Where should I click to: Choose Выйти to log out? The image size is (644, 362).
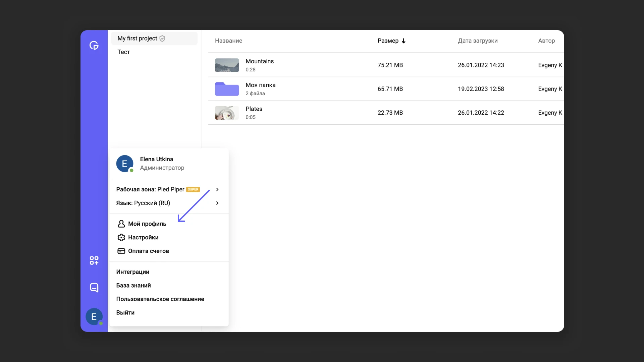pos(125,312)
